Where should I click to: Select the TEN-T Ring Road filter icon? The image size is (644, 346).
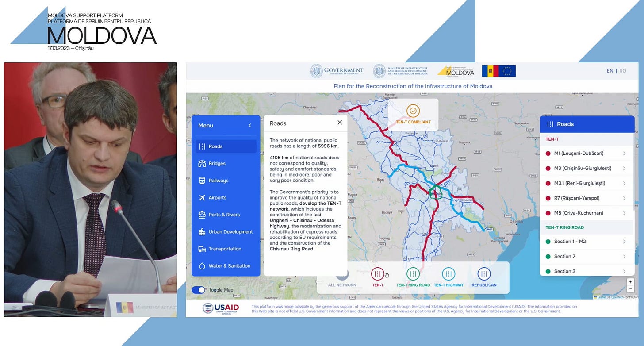[413, 274]
